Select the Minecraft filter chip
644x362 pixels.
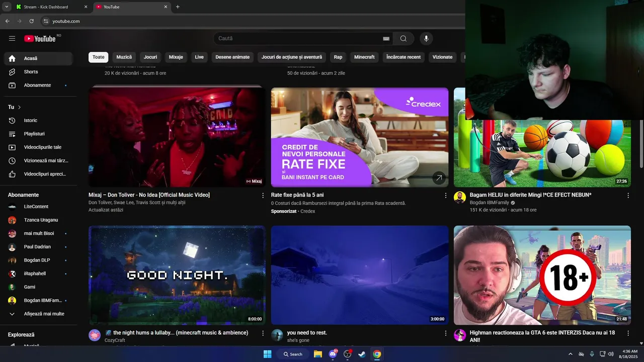click(x=364, y=57)
